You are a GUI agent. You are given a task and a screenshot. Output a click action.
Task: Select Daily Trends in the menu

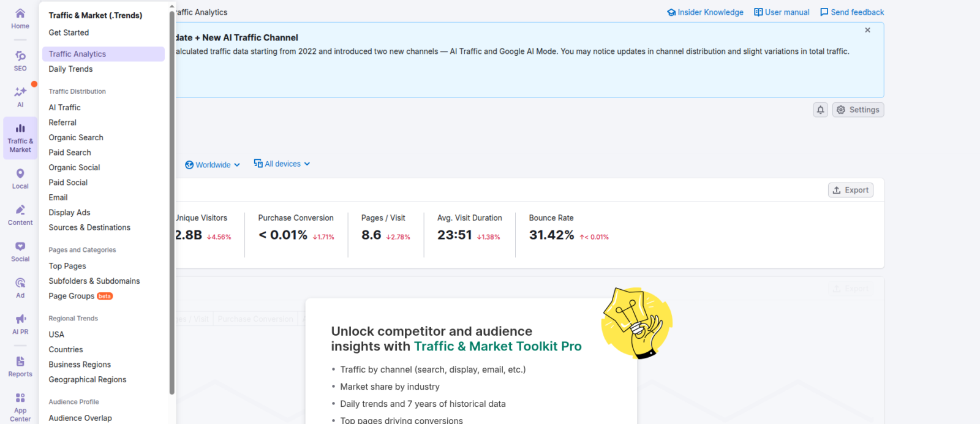pos(70,69)
